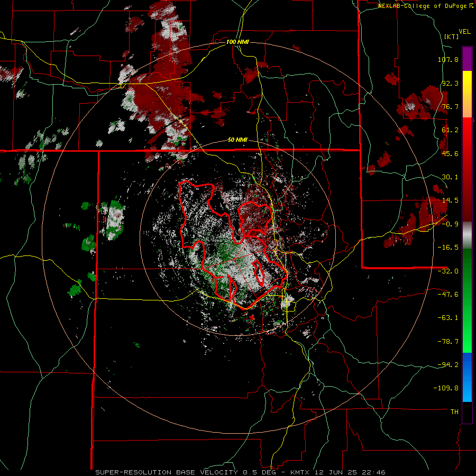Select the -0.9 velocity scale value
The height and width of the screenshot is (476, 476).
point(450,224)
